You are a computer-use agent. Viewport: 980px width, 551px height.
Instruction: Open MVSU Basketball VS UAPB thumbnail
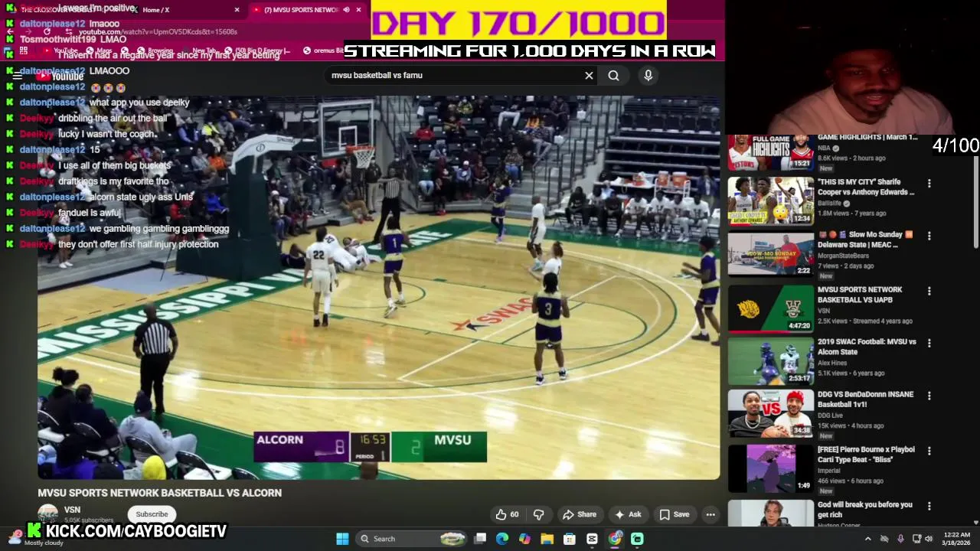770,309
